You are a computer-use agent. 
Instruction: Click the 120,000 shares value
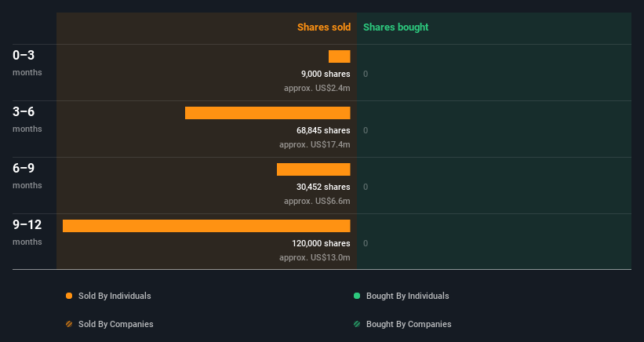coord(321,243)
